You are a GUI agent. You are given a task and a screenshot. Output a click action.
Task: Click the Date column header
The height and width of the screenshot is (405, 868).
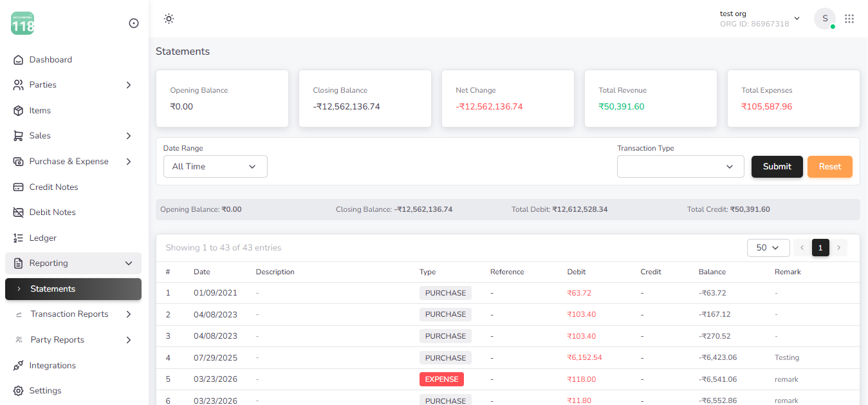click(202, 272)
